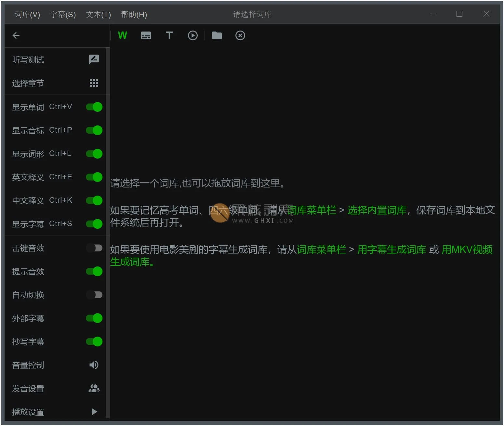Open the 词库(V) menu
Image resolution: width=504 pixels, height=426 pixels.
[27, 15]
